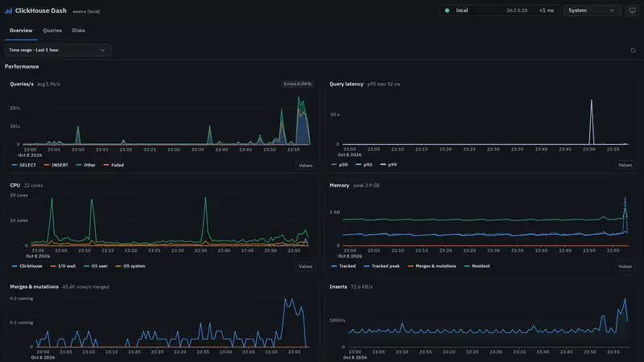644x362 pixels.
Task: Click the 'avg 1.96/s' text
Action: 48,84
